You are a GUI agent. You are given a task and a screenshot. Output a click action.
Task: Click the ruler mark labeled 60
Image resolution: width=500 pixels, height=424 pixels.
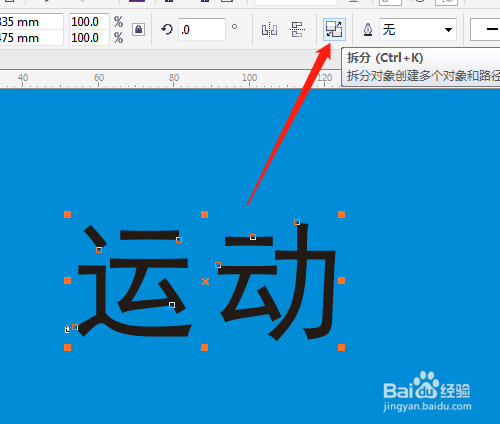tap(99, 78)
